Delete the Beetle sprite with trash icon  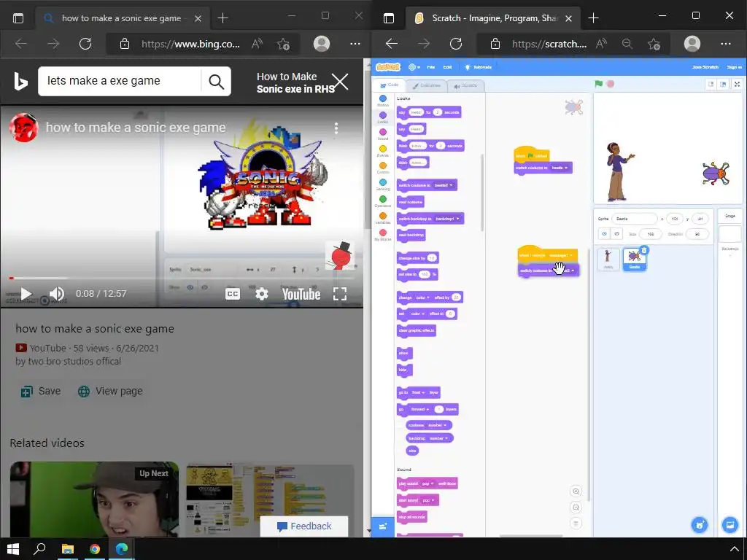(x=643, y=250)
